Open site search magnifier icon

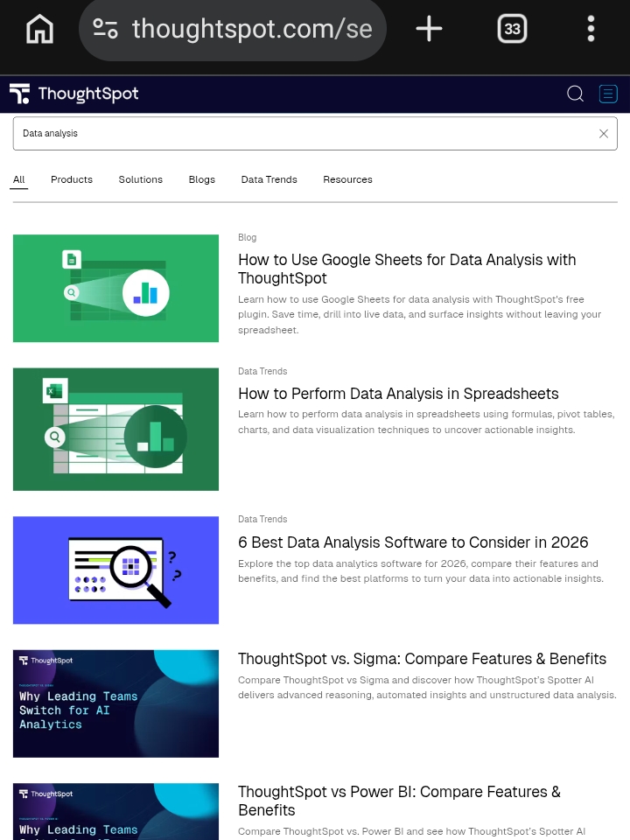(x=575, y=94)
